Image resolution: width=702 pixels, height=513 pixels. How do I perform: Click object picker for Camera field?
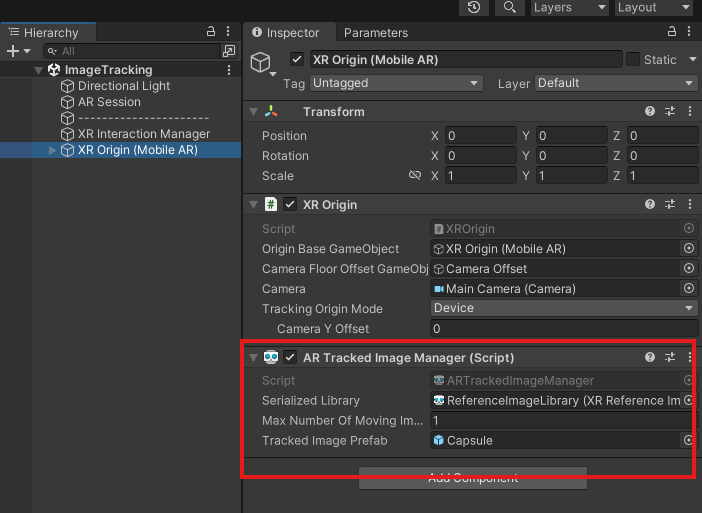pyautogui.click(x=689, y=288)
